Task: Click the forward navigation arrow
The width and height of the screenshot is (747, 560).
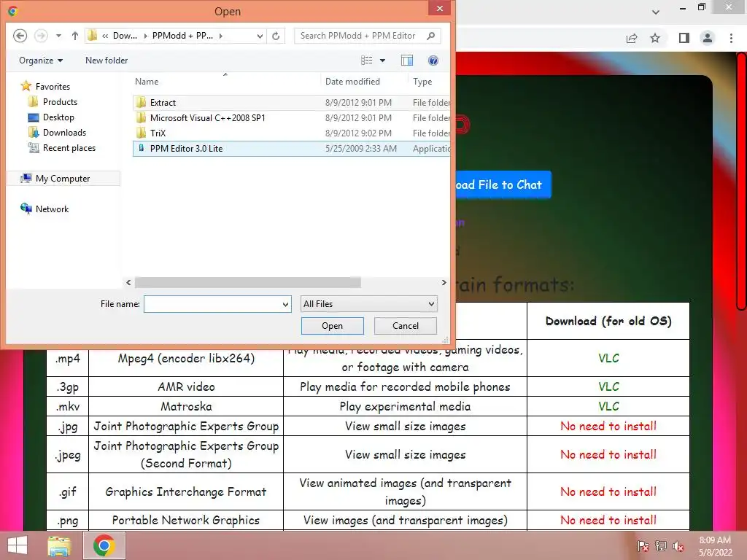Action: point(42,36)
